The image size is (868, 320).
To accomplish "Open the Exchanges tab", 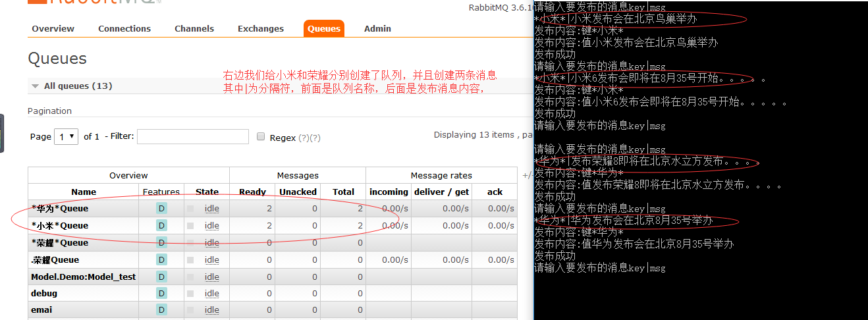I will pos(261,28).
